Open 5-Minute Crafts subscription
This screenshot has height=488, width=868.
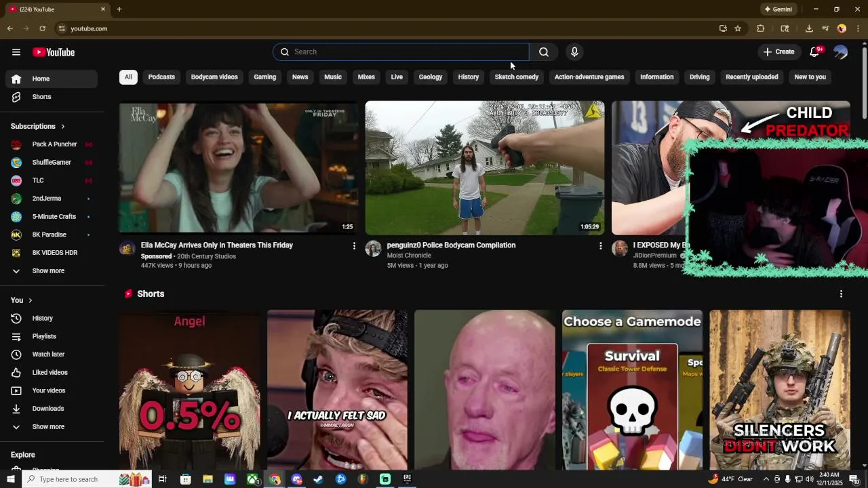coord(52,217)
